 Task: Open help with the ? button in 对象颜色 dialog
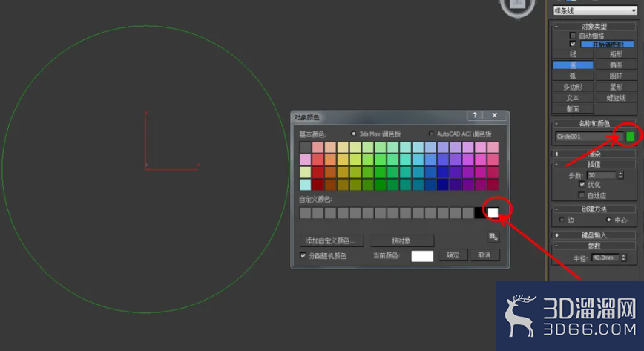click(x=475, y=115)
